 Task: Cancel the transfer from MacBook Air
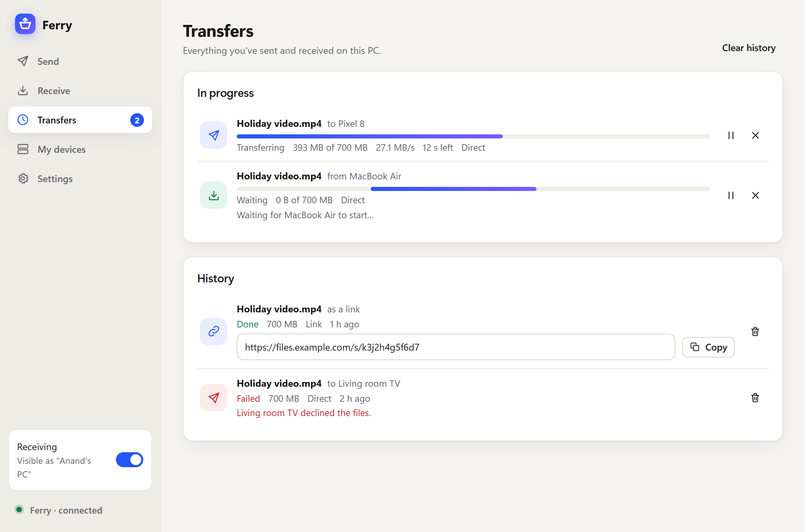[x=756, y=195]
